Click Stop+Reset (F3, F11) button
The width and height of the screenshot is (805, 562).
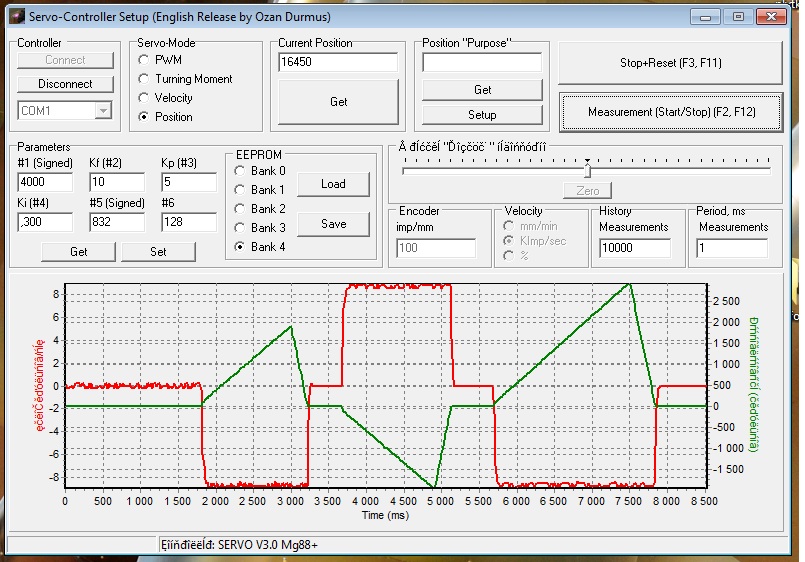(670, 63)
